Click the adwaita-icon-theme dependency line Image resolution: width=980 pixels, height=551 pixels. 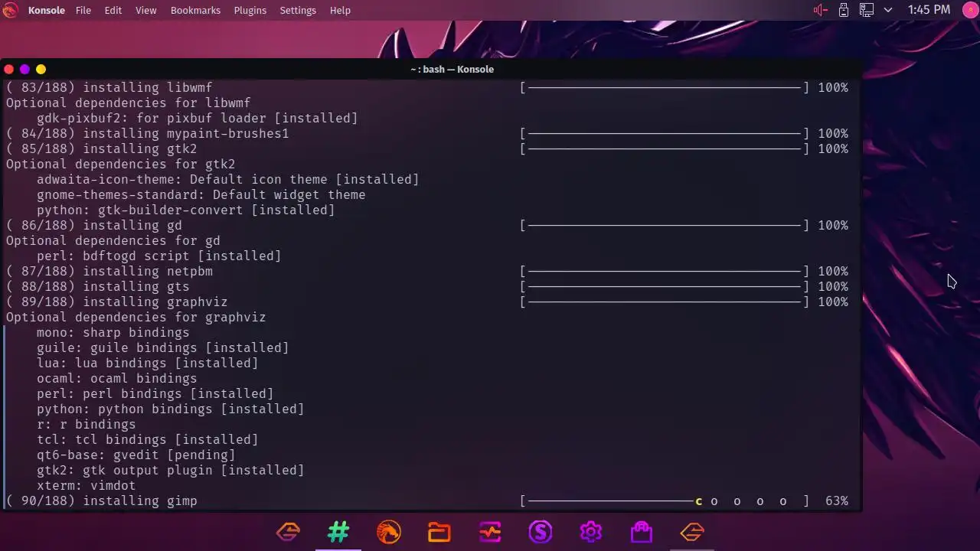(228, 179)
